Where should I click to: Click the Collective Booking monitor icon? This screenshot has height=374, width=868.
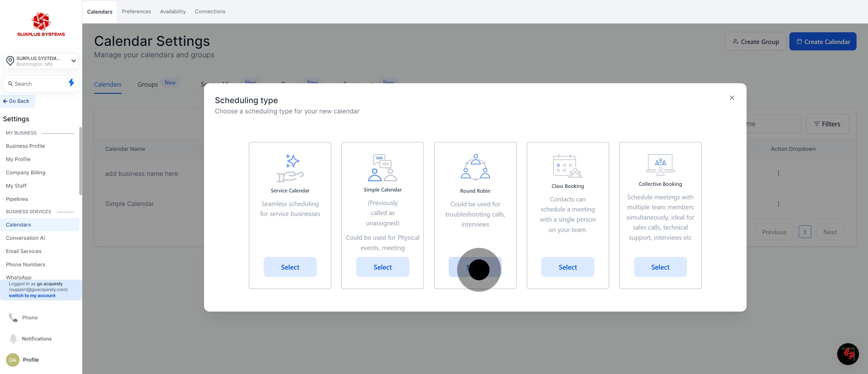click(660, 165)
